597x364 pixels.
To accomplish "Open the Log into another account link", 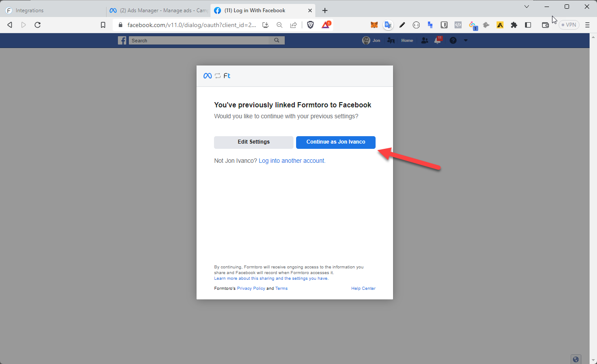I will pos(292,161).
